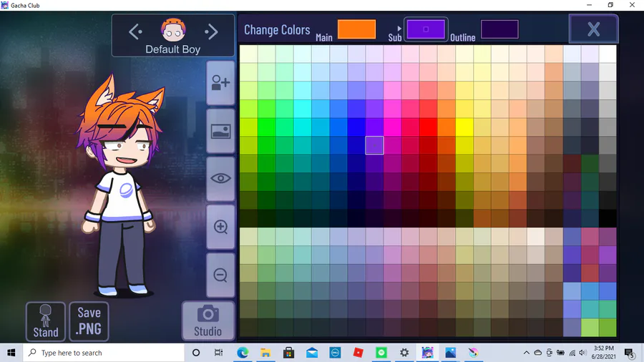
Task: Click the Stand pose button
Action: tap(46, 322)
